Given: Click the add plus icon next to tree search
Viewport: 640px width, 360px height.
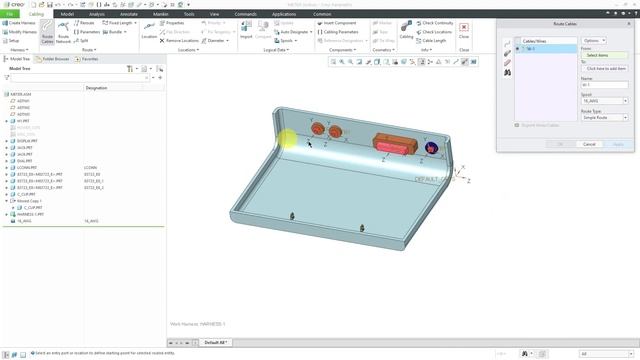Looking at the screenshot, I should click(160, 78).
